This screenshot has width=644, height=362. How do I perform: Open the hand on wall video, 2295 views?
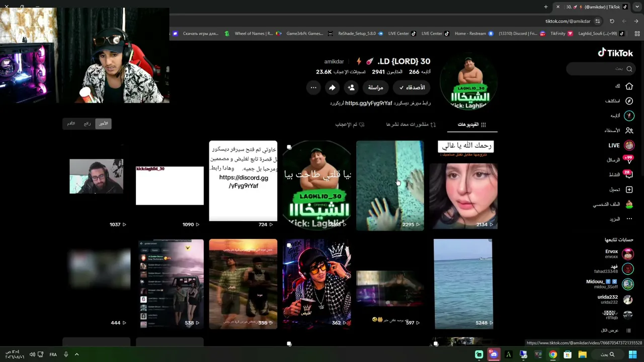[390, 186]
